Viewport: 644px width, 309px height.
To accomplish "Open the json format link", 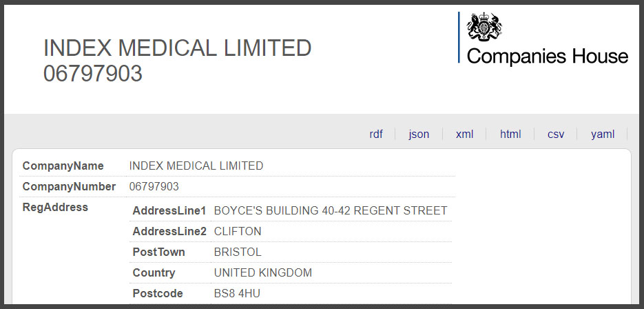I will click(419, 134).
